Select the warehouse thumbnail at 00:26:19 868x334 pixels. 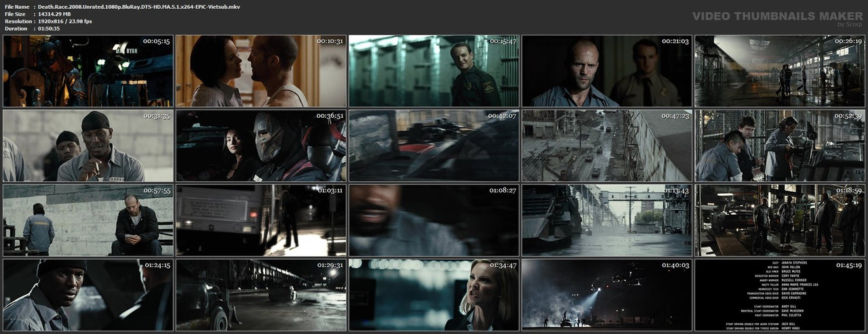780,71
